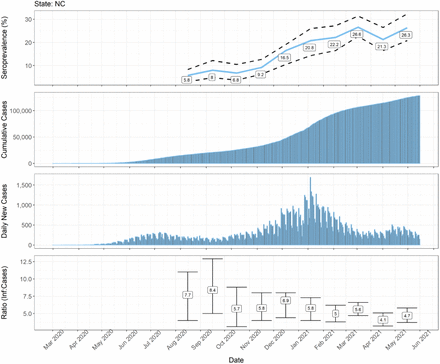This screenshot has width=440, height=364.
Task: Click the 5.8 seroprevalence data label
Action: 187,80
